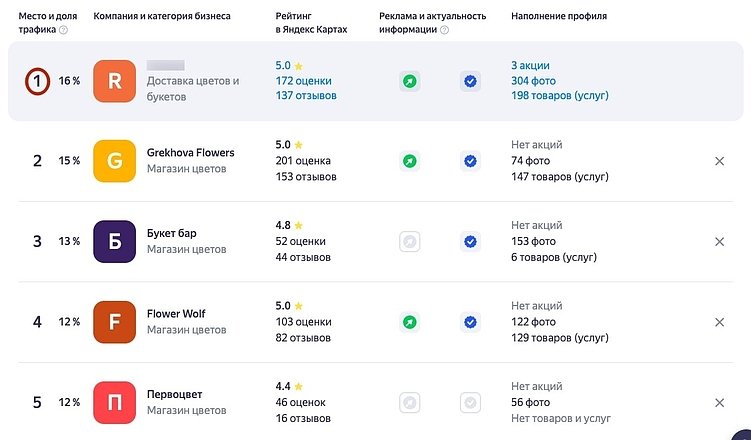Open the "3 акции" link in first row

tap(530, 65)
